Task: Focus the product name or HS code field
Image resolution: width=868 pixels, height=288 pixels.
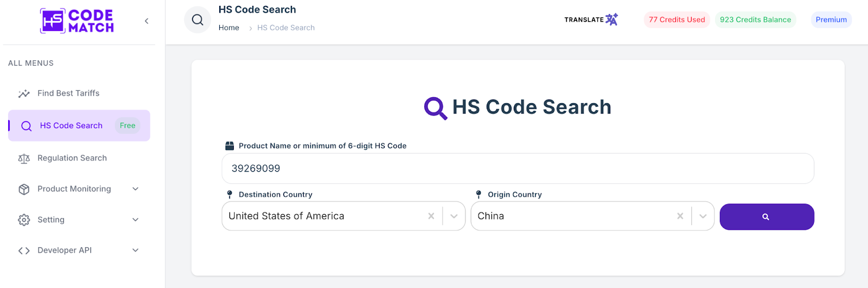Action: pos(518,168)
